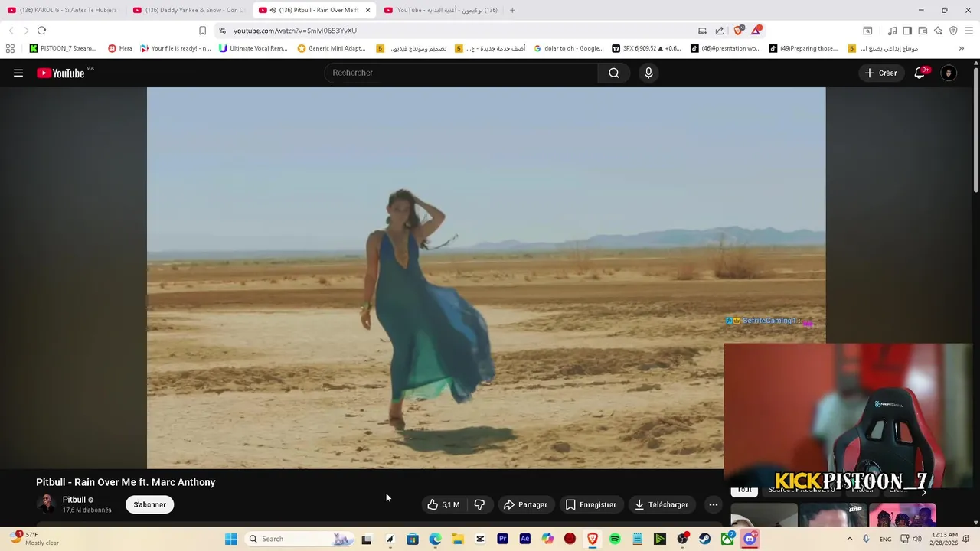The image size is (980, 551).
Task: Open dolar to dh Google bookmark
Action: (569, 48)
